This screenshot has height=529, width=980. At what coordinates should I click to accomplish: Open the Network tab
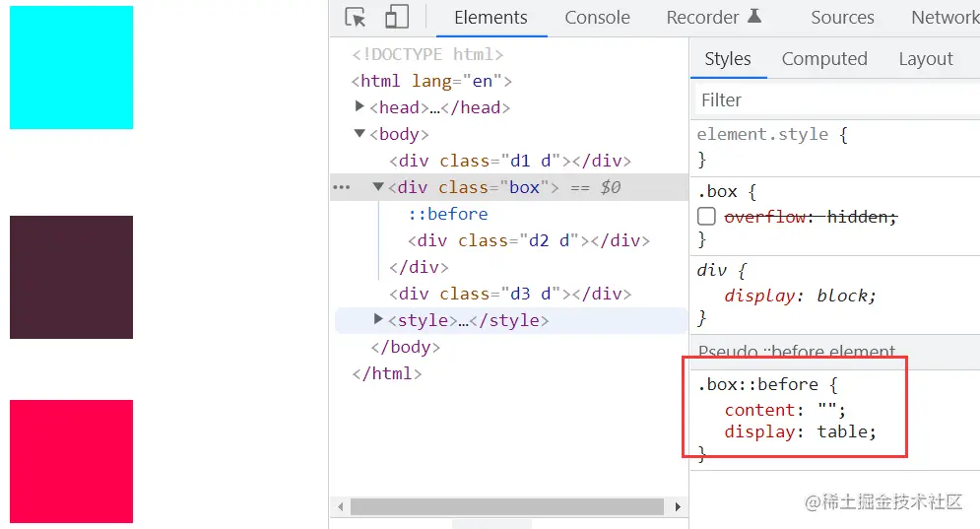pos(945,18)
